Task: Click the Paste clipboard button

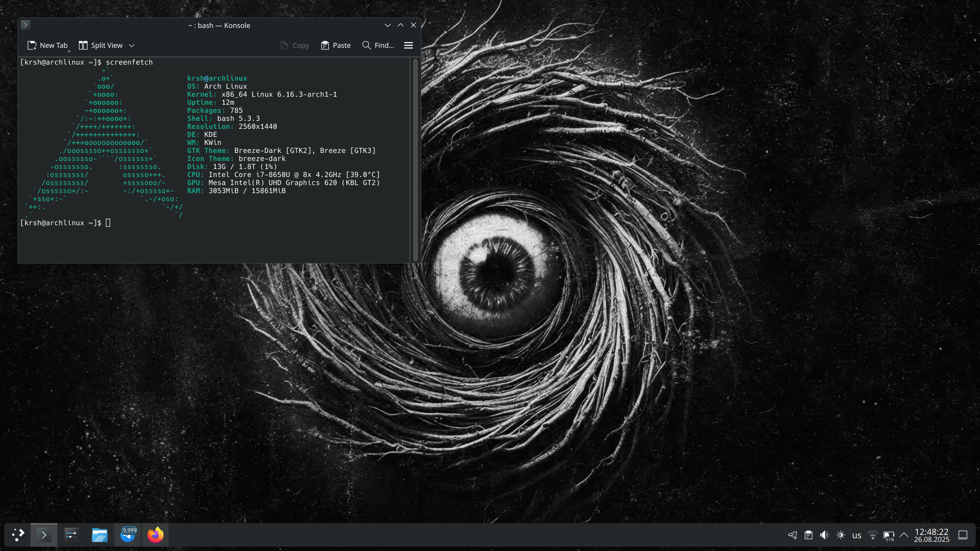Action: [336, 45]
